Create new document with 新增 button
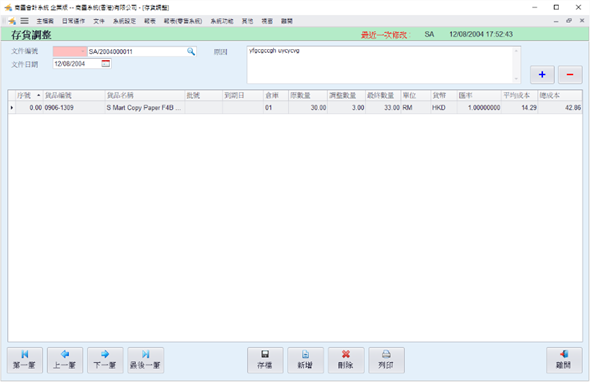The width and height of the screenshot is (590, 382). (x=305, y=360)
